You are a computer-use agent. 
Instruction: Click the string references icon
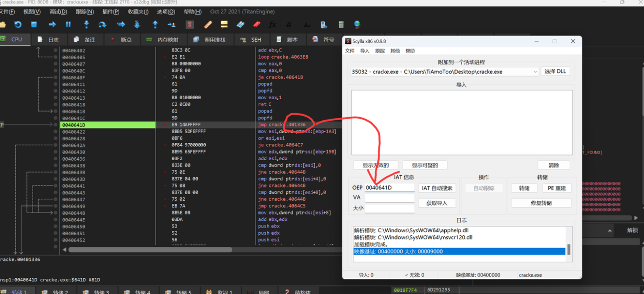click(307, 24)
